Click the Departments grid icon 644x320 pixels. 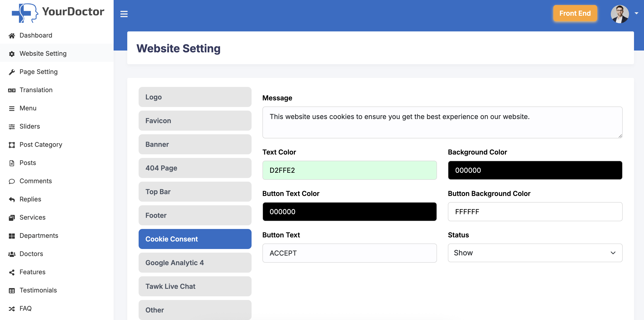point(12,236)
